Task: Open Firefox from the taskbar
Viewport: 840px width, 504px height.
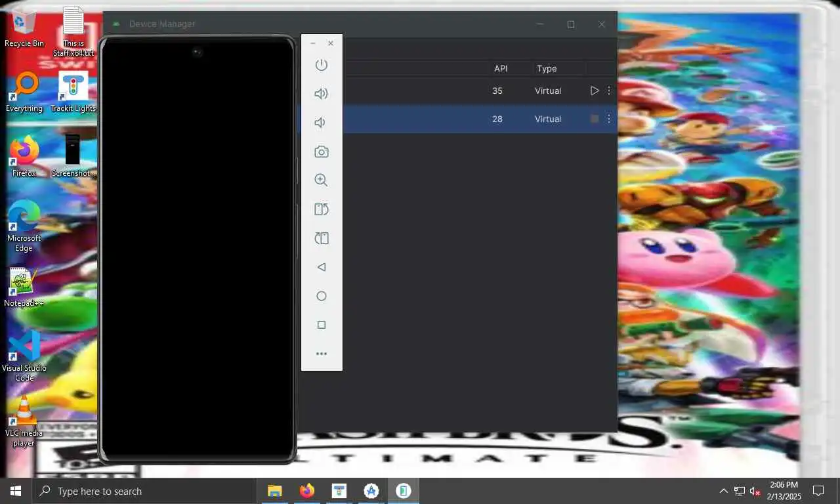Action: pos(306,491)
